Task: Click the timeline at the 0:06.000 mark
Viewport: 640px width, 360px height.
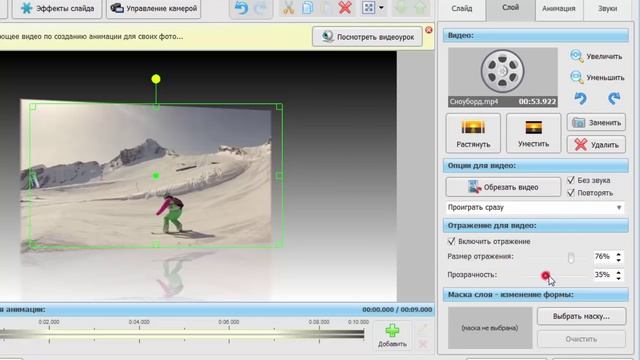Action: [x=229, y=334]
